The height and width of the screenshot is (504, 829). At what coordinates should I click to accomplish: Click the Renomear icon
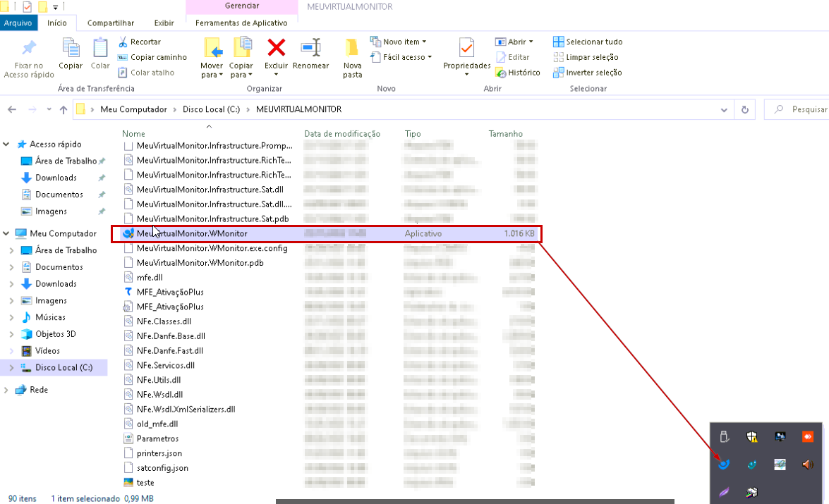(x=311, y=47)
